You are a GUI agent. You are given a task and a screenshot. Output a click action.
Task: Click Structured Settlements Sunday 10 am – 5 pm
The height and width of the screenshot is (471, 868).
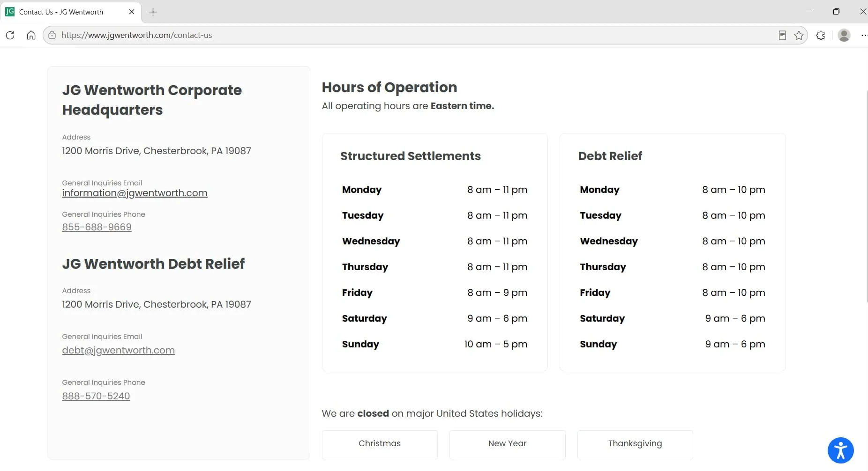coord(496,344)
